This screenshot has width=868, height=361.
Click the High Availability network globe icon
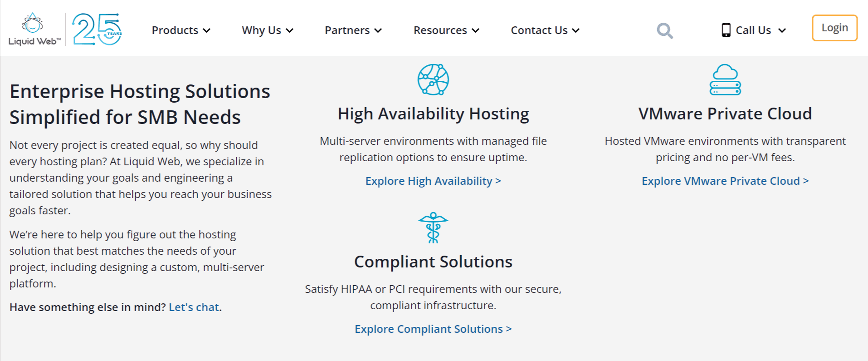[433, 79]
